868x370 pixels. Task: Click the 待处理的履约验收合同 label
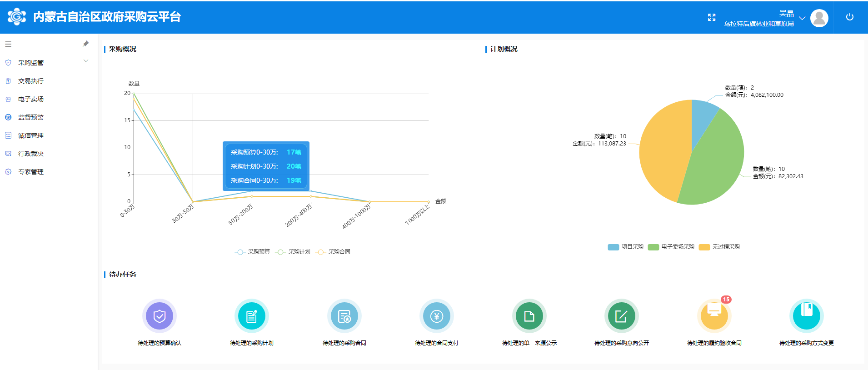pos(714,343)
